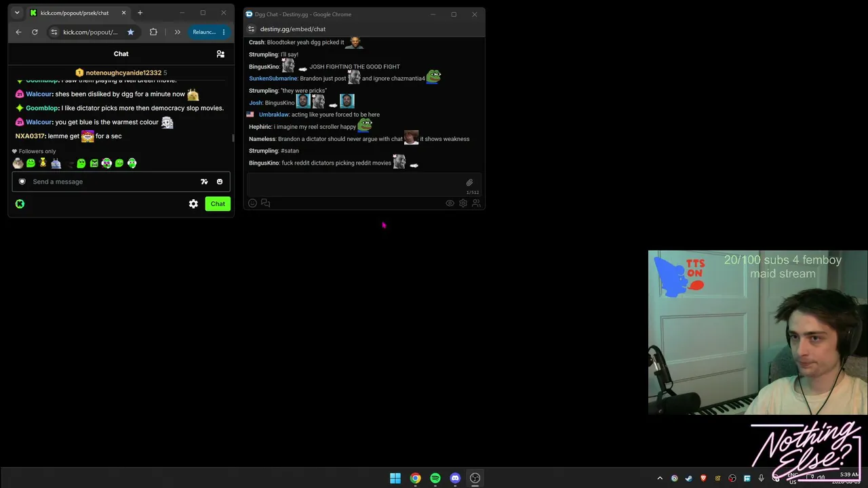Click the attachment paperclip in Dgg chat
The width and height of the screenshot is (868, 488).
(x=469, y=182)
